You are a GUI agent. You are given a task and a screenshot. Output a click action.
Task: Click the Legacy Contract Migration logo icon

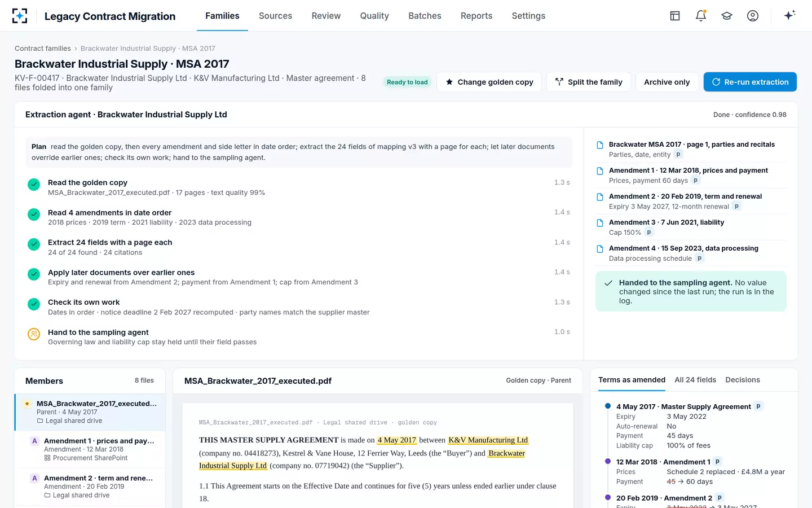tap(20, 16)
